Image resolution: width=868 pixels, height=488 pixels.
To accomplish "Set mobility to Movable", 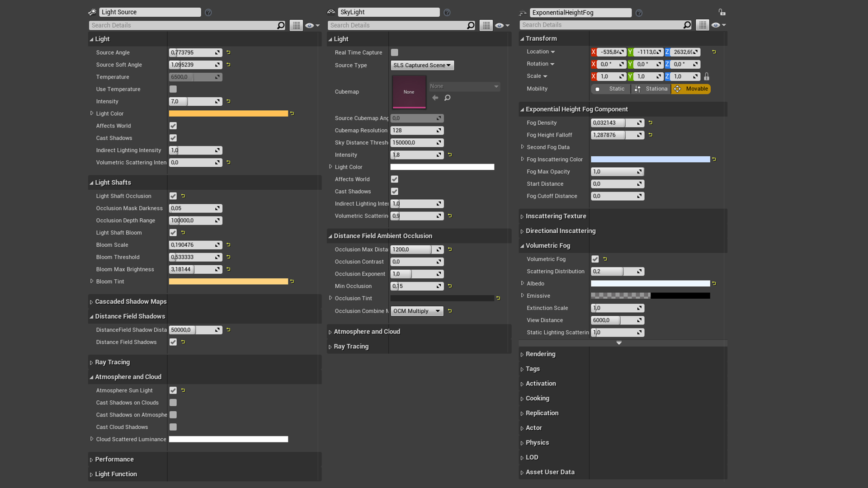I will tap(691, 89).
